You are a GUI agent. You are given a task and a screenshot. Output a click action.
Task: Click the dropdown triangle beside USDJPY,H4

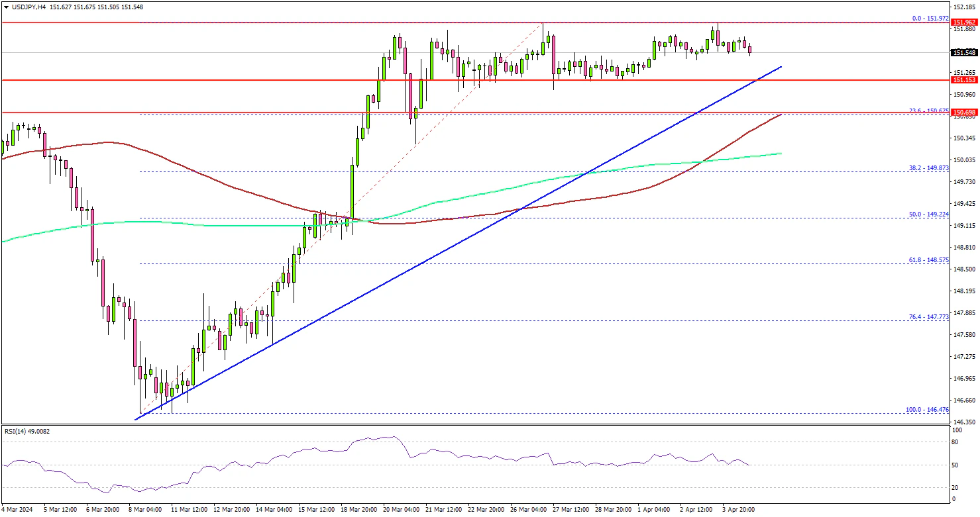tap(7, 7)
